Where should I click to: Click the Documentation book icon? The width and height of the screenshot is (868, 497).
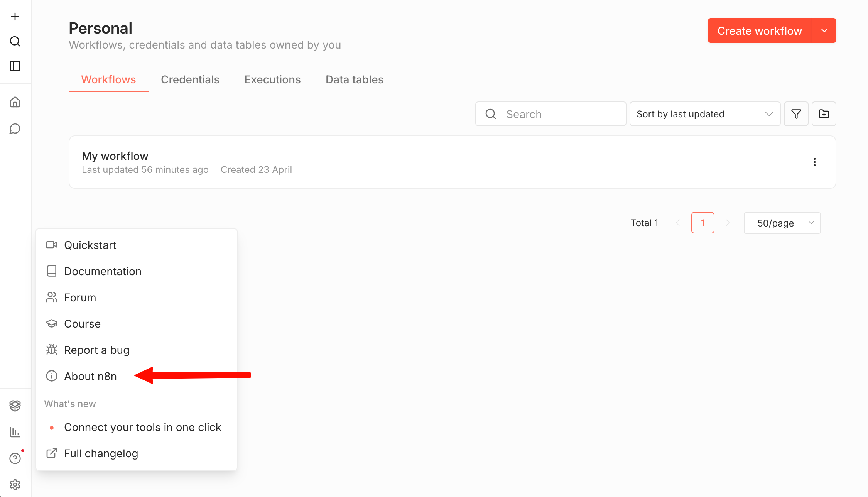pyautogui.click(x=52, y=271)
